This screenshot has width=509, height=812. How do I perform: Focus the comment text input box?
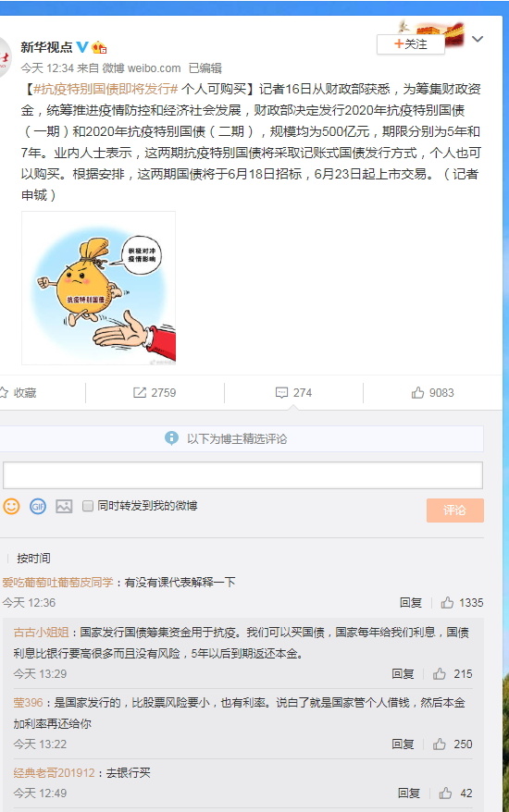coord(242,475)
